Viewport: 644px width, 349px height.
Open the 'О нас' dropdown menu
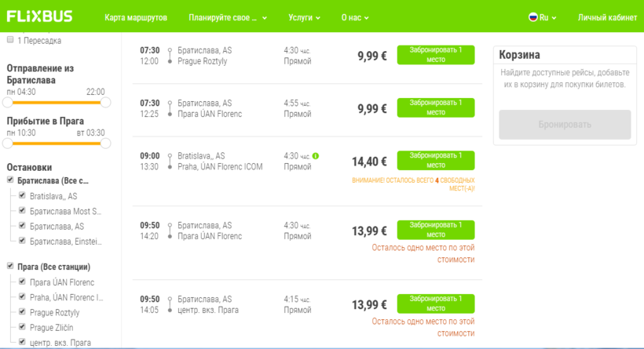point(354,17)
